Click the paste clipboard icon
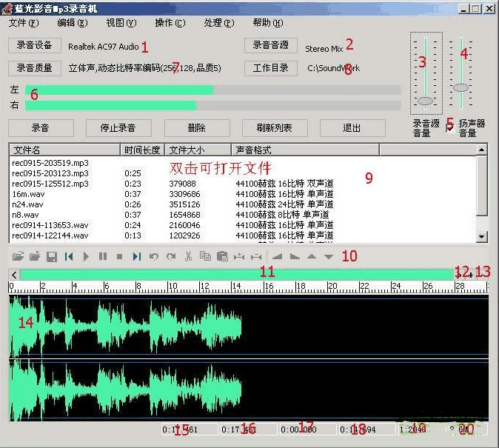499x448 pixels. (x=221, y=256)
